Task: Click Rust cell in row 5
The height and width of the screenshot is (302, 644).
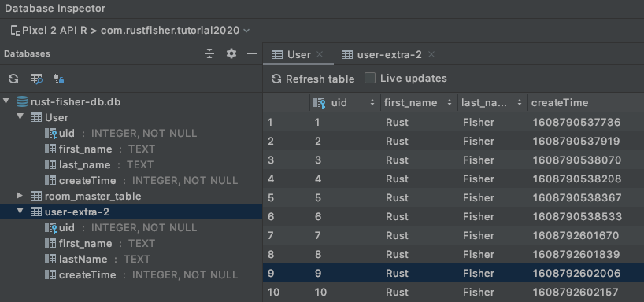Action: pyautogui.click(x=397, y=197)
